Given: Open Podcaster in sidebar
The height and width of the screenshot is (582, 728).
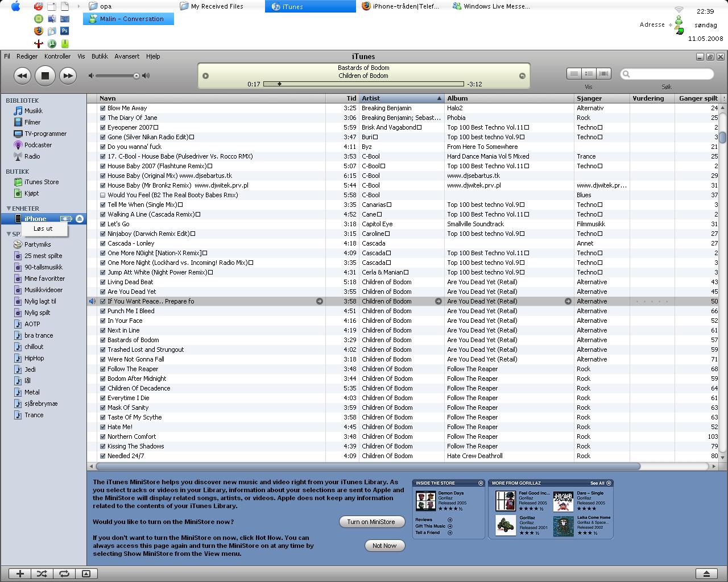Looking at the screenshot, I should click(x=38, y=145).
